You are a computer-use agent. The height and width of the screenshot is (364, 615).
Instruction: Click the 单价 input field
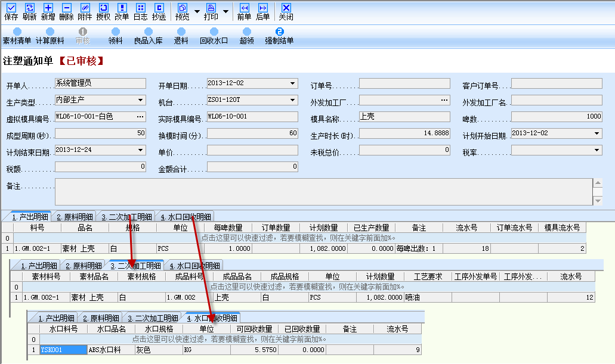pyautogui.click(x=252, y=150)
